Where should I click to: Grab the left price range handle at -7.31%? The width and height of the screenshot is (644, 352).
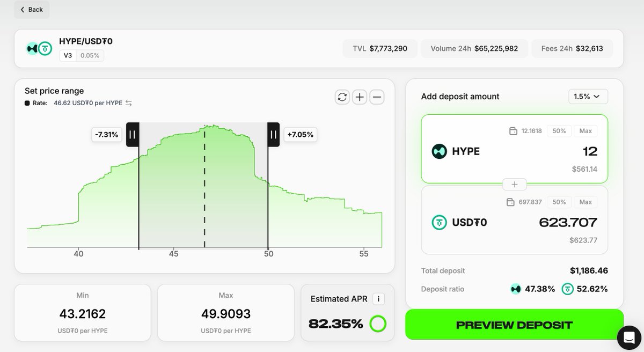[133, 135]
